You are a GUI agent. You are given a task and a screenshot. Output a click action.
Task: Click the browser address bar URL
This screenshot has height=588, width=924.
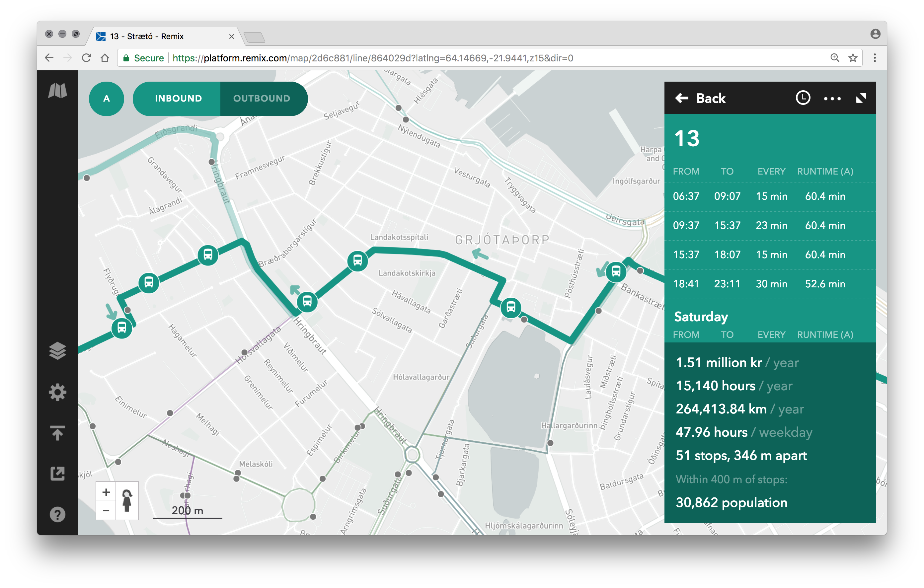coord(372,58)
